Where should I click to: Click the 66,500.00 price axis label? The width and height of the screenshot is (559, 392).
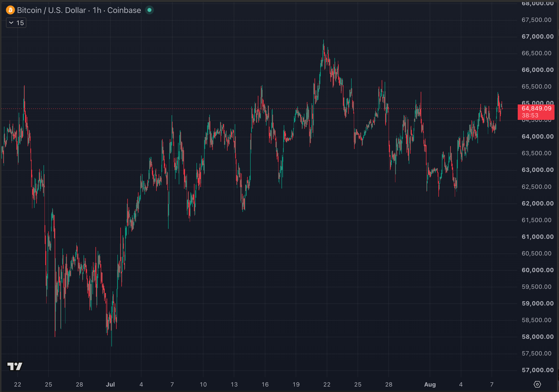pyautogui.click(x=536, y=53)
